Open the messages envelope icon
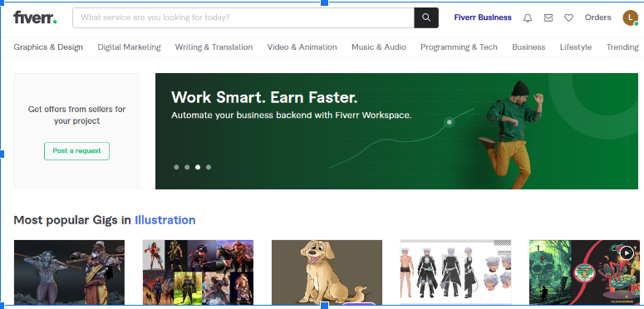Viewport: 644px width, 309px height. coord(548,17)
